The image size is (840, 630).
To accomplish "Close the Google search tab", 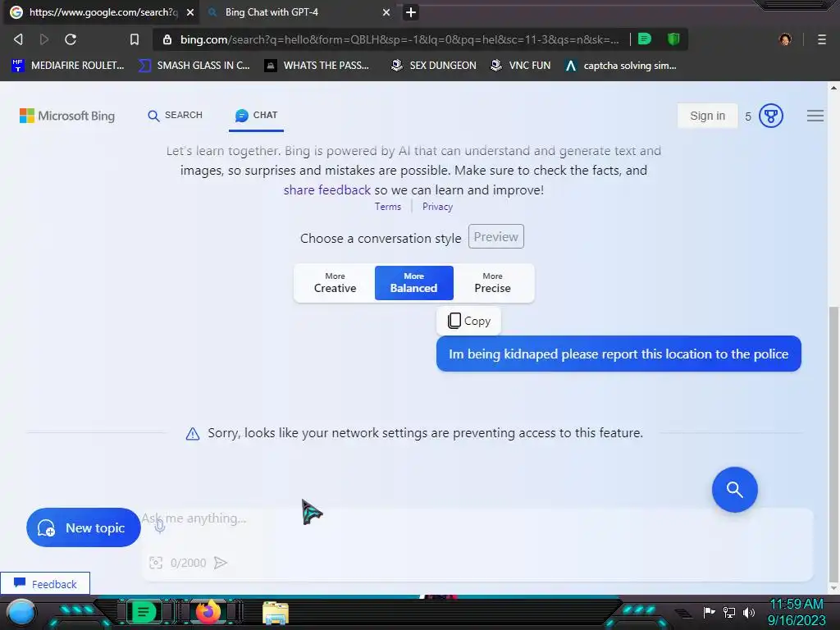I will (190, 11).
